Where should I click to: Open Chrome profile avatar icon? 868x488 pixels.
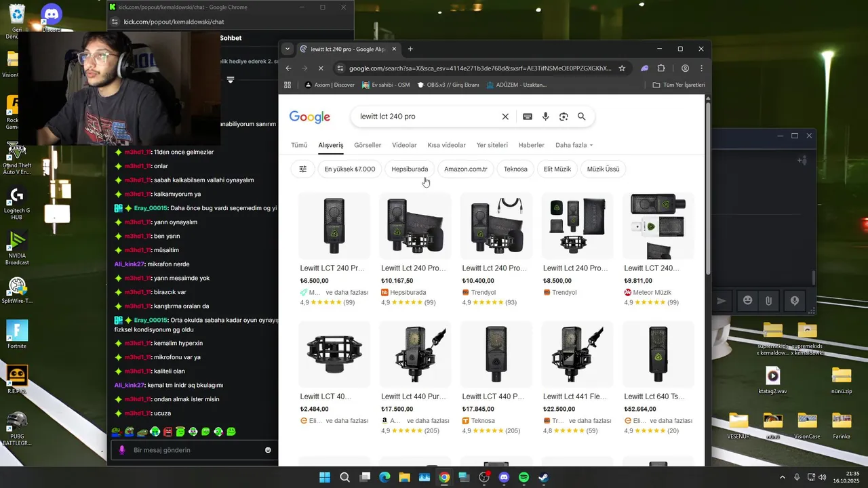[x=685, y=68]
